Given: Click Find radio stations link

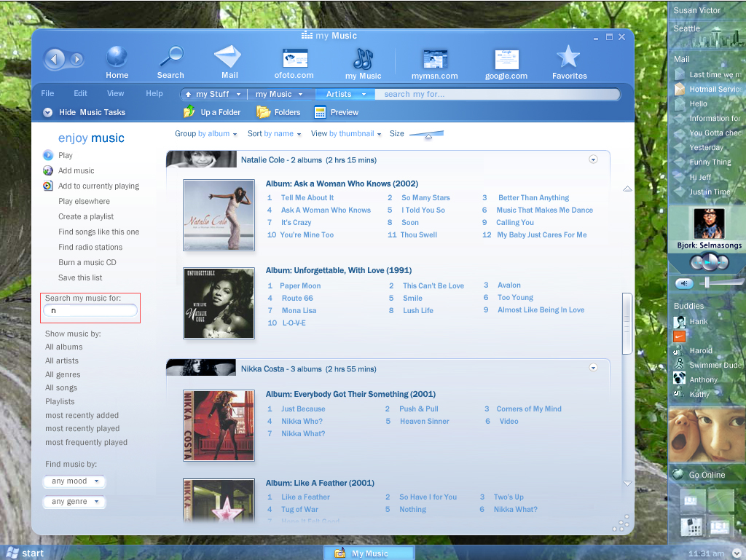Looking at the screenshot, I should pos(90,247).
